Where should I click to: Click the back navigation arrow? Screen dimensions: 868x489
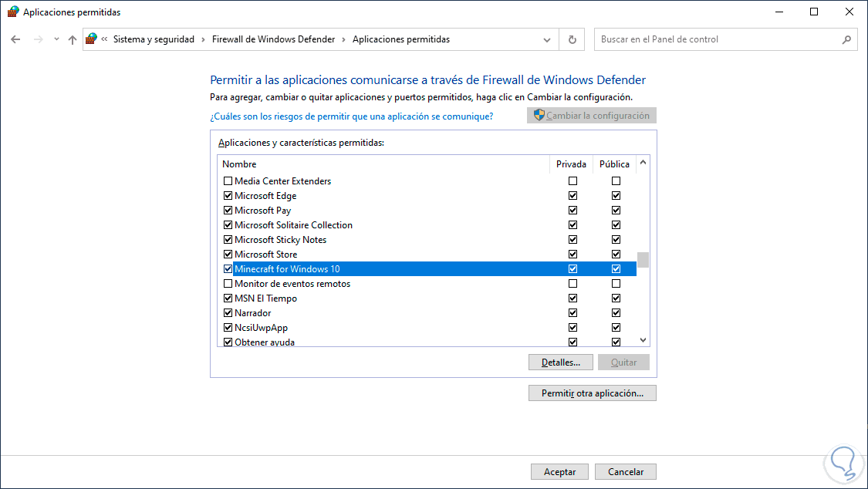click(x=15, y=39)
